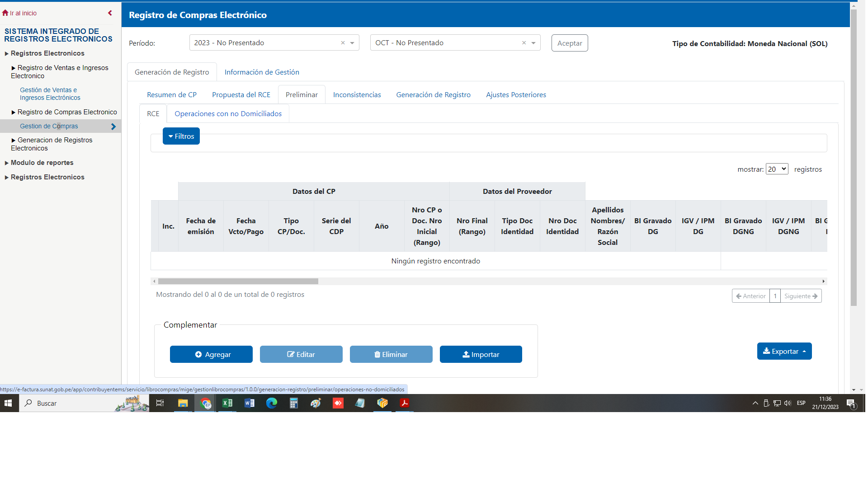The height and width of the screenshot is (488, 868).
Task: Switch to the Inconsistencias tab
Action: click(x=357, y=95)
